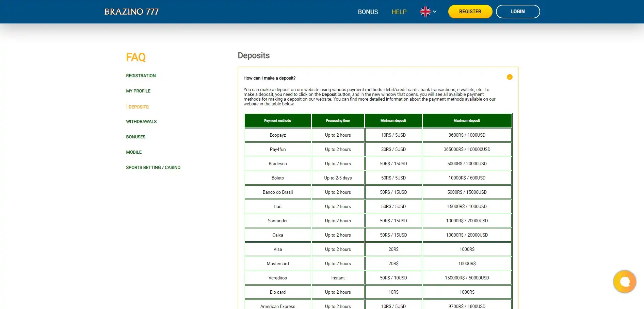Open the Withdrawals FAQ section
The height and width of the screenshot is (309, 644).
(x=141, y=122)
